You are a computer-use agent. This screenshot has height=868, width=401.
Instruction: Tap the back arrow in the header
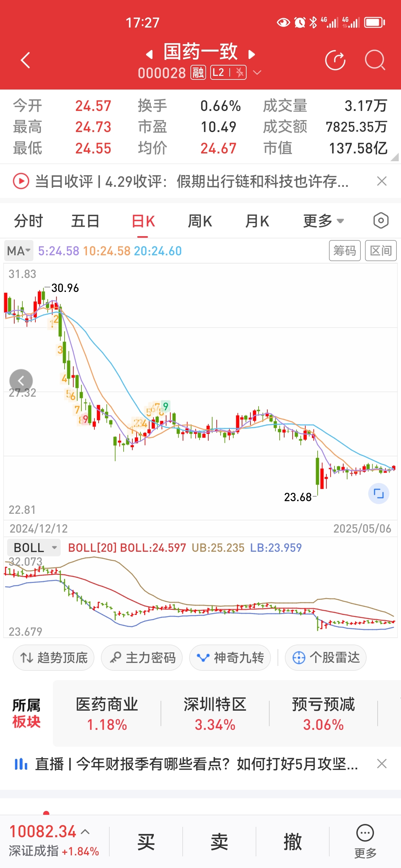pos(26,60)
